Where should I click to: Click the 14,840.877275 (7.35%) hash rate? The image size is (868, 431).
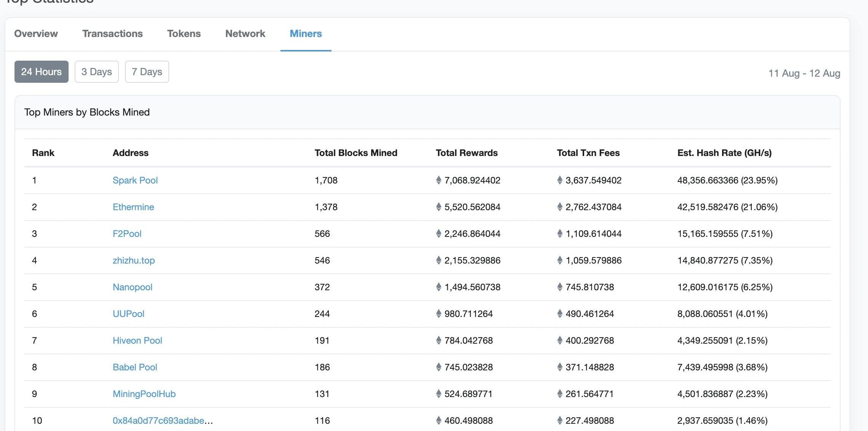coord(725,261)
